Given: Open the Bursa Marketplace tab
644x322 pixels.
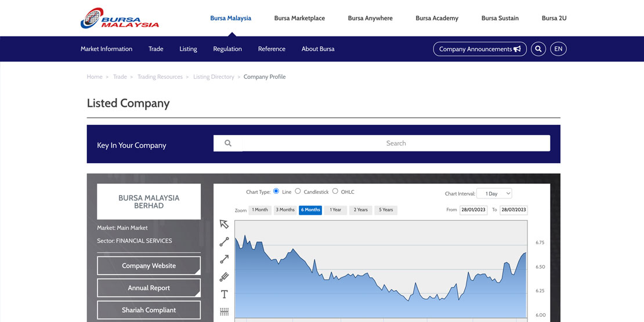Looking at the screenshot, I should (x=299, y=18).
